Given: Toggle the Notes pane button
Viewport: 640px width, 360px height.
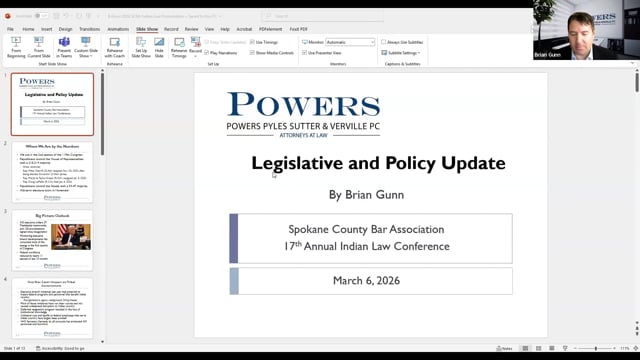Looking at the screenshot, I should pos(504,349).
